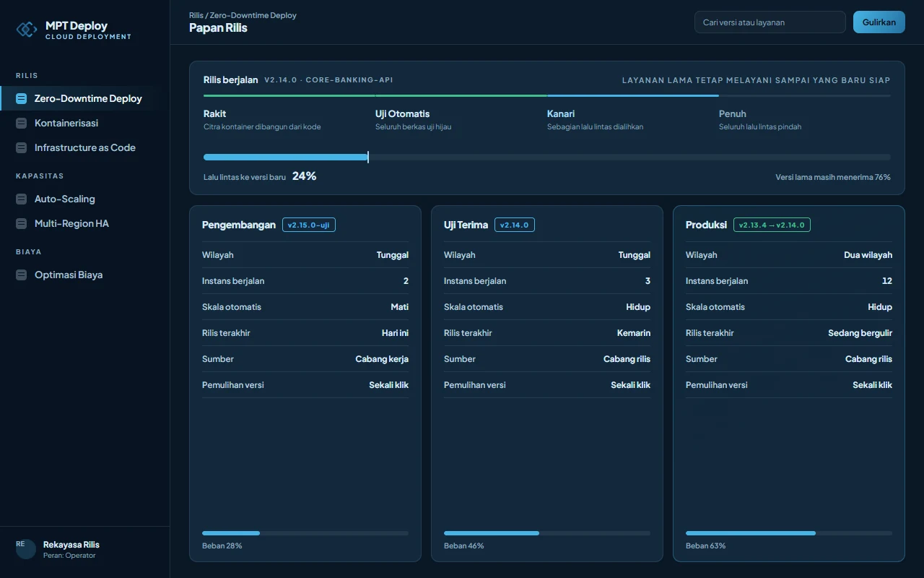Image resolution: width=924 pixels, height=578 pixels.
Task: Click the Optimasi Biaya sidebar icon
Action: [21, 275]
